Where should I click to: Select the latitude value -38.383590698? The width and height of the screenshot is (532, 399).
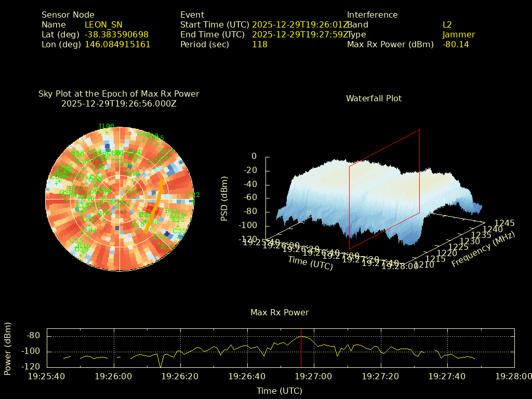coord(117,34)
